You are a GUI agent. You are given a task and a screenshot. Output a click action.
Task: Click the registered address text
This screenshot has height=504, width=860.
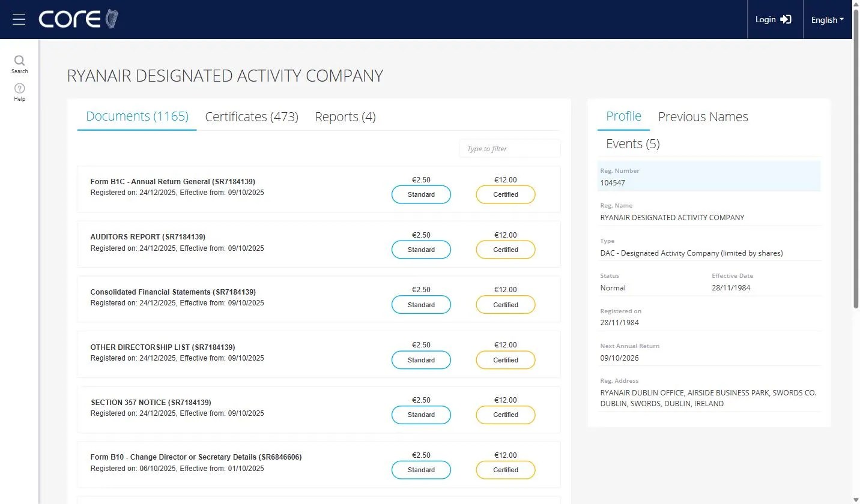[x=709, y=398]
